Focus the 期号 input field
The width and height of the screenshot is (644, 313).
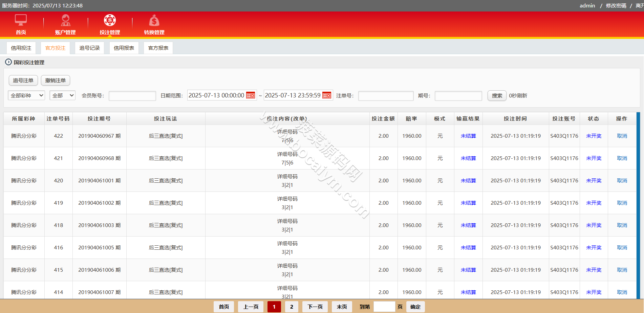pyautogui.click(x=458, y=96)
